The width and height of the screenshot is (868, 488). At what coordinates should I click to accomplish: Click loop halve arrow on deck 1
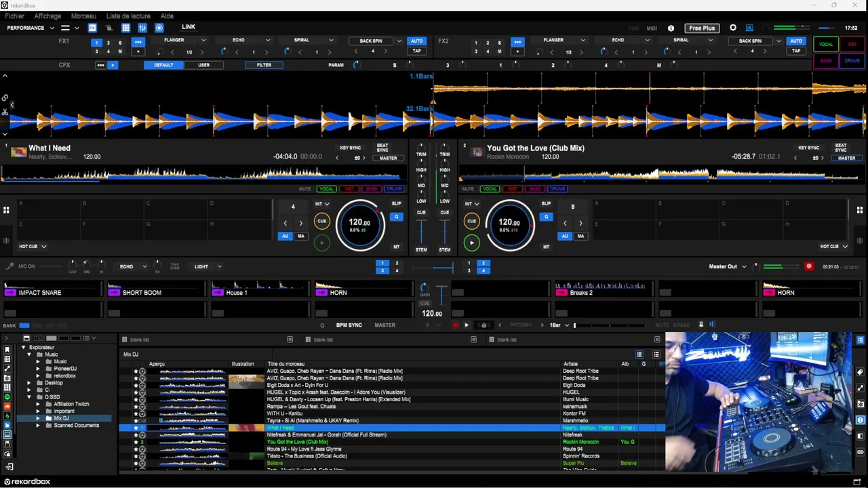[x=285, y=223]
